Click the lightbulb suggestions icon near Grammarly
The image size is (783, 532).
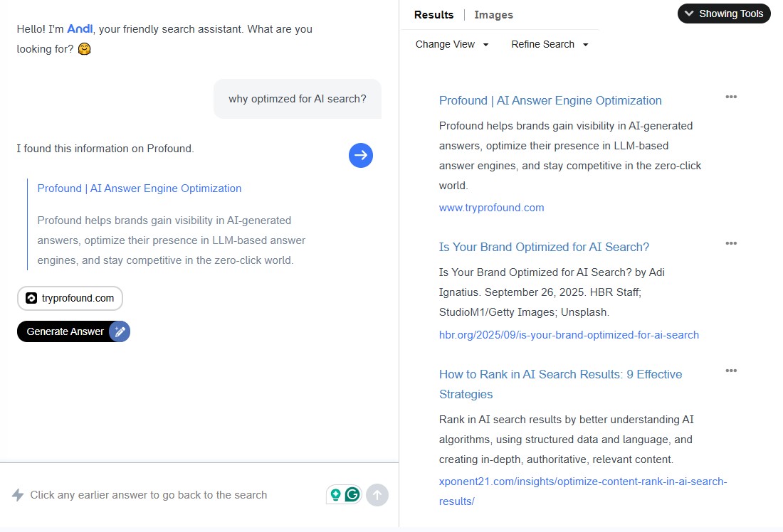[336, 494]
